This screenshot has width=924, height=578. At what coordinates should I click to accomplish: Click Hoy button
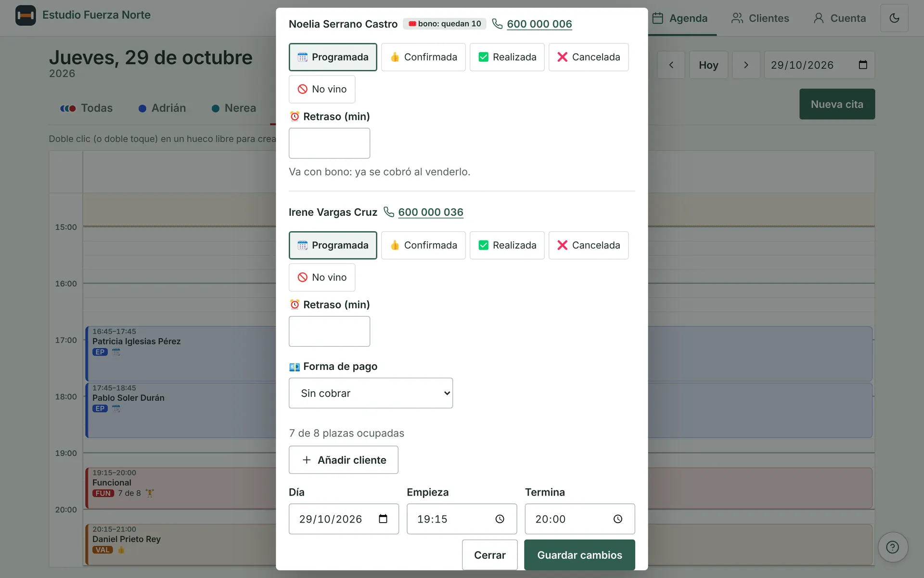(x=708, y=65)
